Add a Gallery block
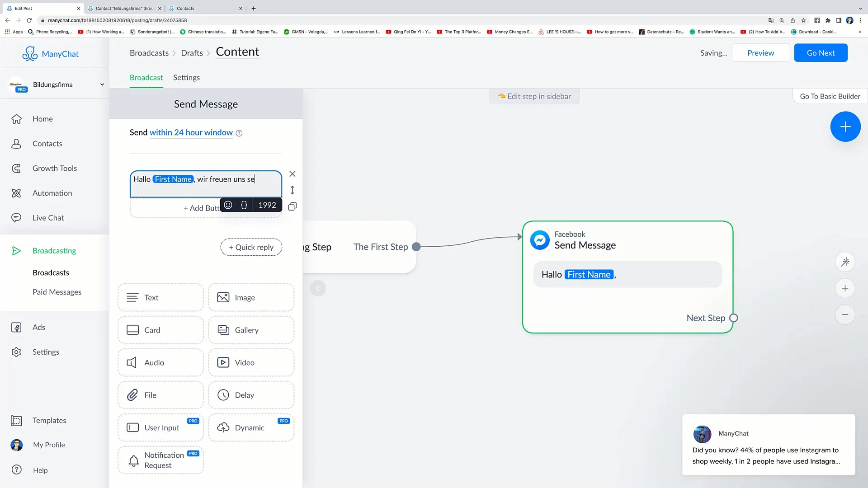Screen dimensions: 868x488 (251, 330)
